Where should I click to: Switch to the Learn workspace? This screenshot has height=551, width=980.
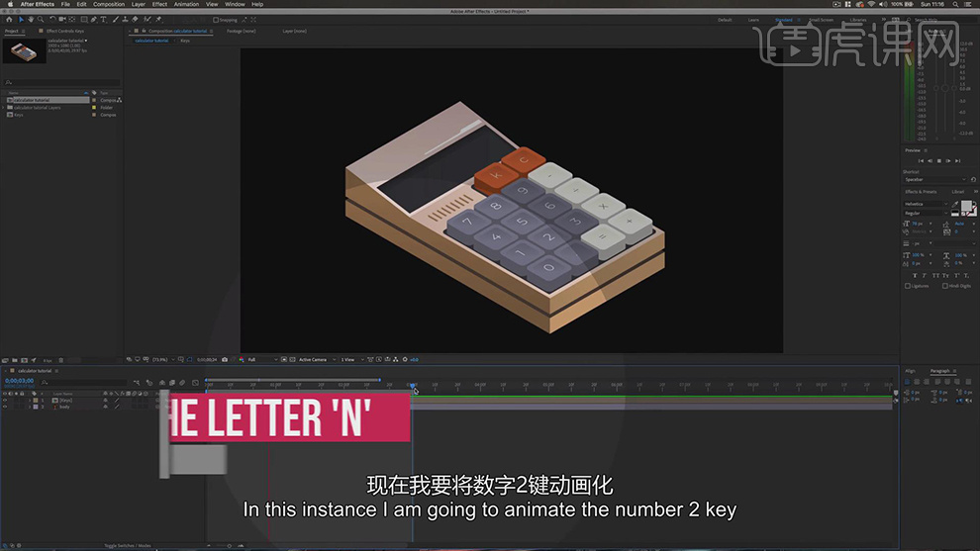tap(753, 20)
